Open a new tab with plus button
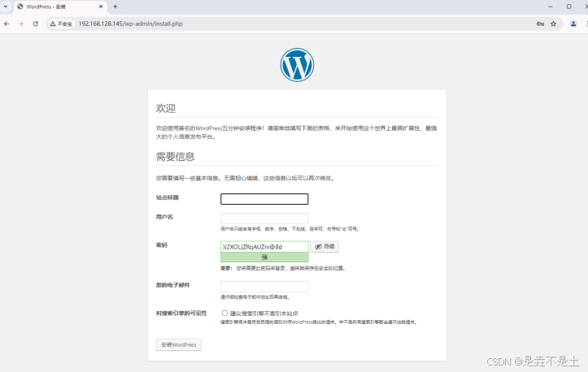 click(x=115, y=6)
